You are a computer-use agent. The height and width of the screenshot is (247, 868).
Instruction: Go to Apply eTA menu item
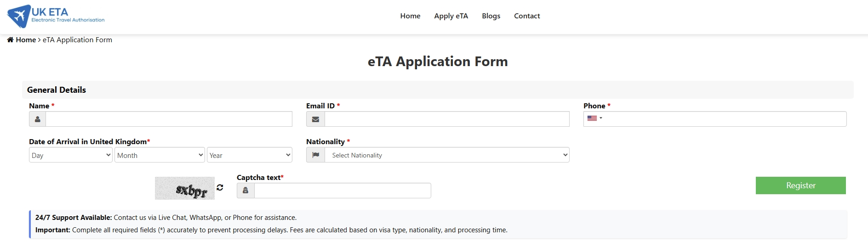click(451, 16)
